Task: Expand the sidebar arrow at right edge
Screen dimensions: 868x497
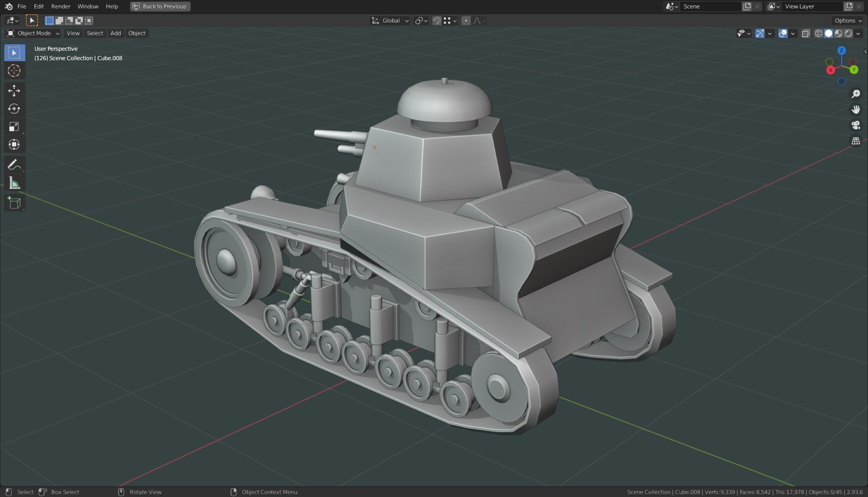Action: coord(865,51)
